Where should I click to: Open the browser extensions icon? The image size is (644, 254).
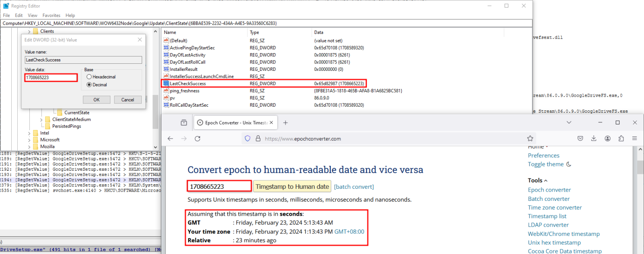[x=621, y=138]
